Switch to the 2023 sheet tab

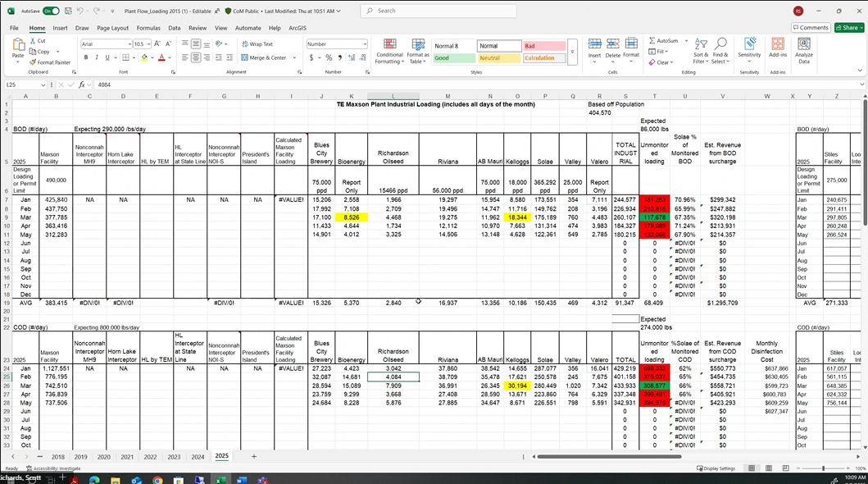tap(174, 457)
